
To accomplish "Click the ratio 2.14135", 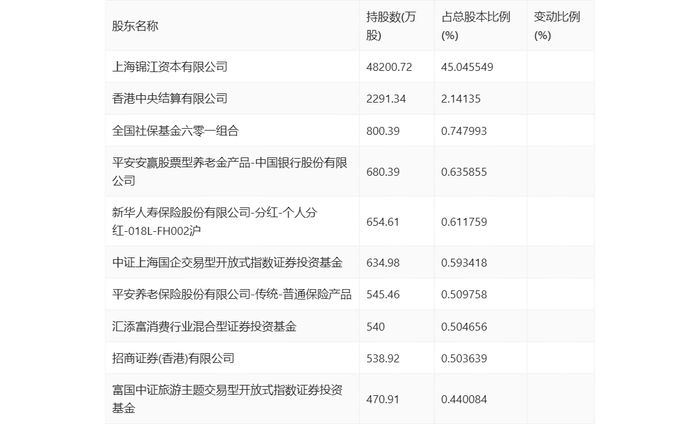I will [x=461, y=99].
